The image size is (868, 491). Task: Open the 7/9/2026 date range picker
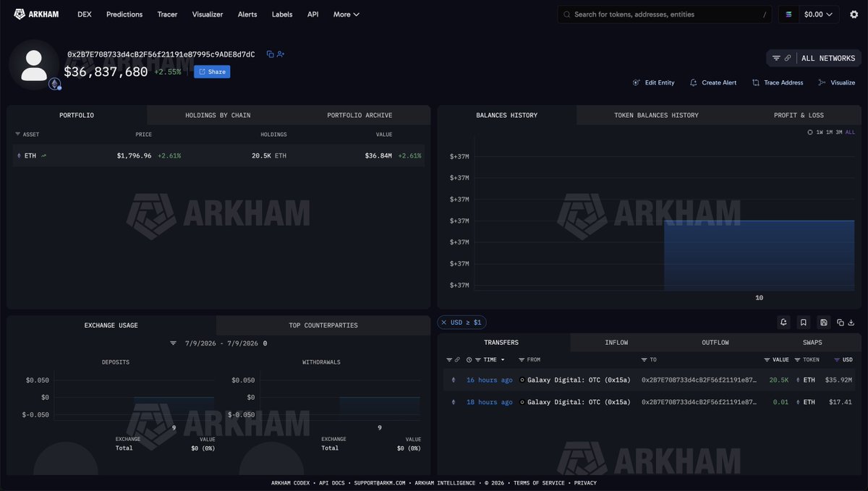(x=221, y=343)
